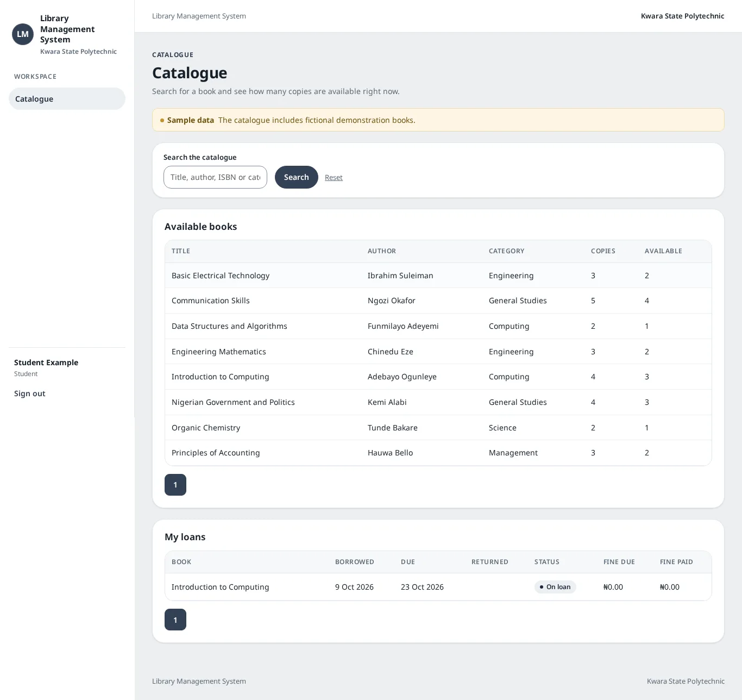The width and height of the screenshot is (742, 700).
Task: Click the Search the catalogue input field
Action: (x=215, y=177)
